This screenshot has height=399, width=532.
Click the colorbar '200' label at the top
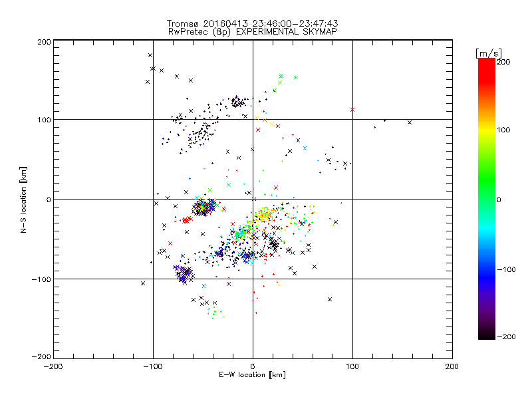click(503, 62)
